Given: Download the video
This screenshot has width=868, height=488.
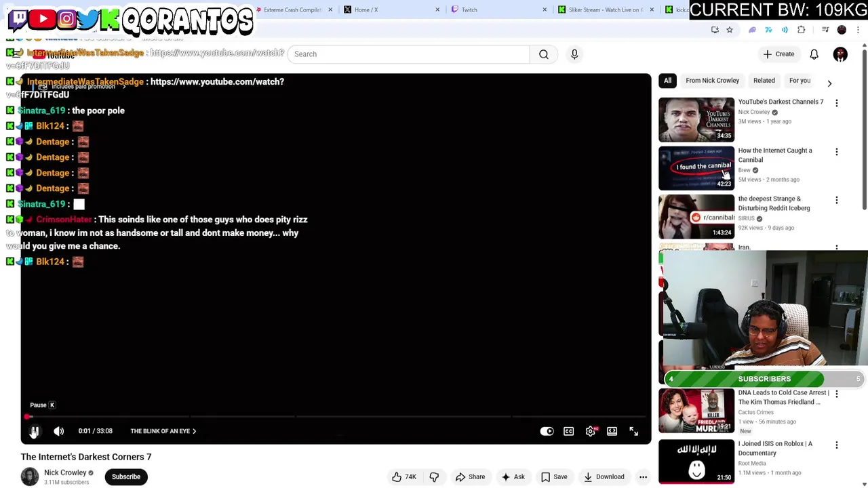Looking at the screenshot, I should 604,476.
